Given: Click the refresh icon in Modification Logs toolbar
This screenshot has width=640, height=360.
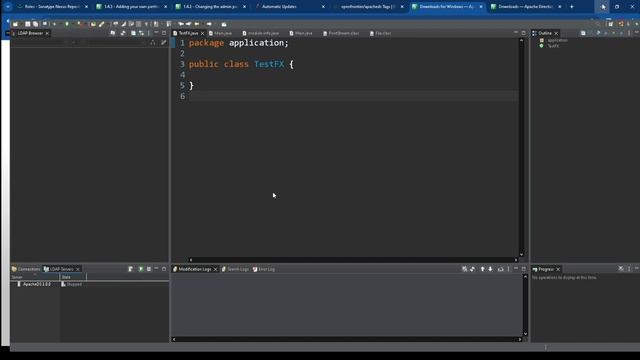Looking at the screenshot, I should 472,269.
